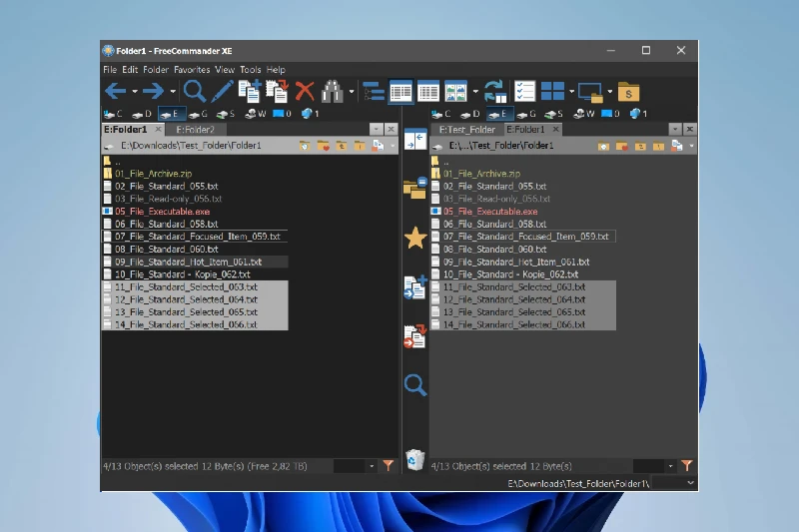Expand the four-squares layout dropdown arrow
This screenshot has width=799, height=532.
point(571,92)
